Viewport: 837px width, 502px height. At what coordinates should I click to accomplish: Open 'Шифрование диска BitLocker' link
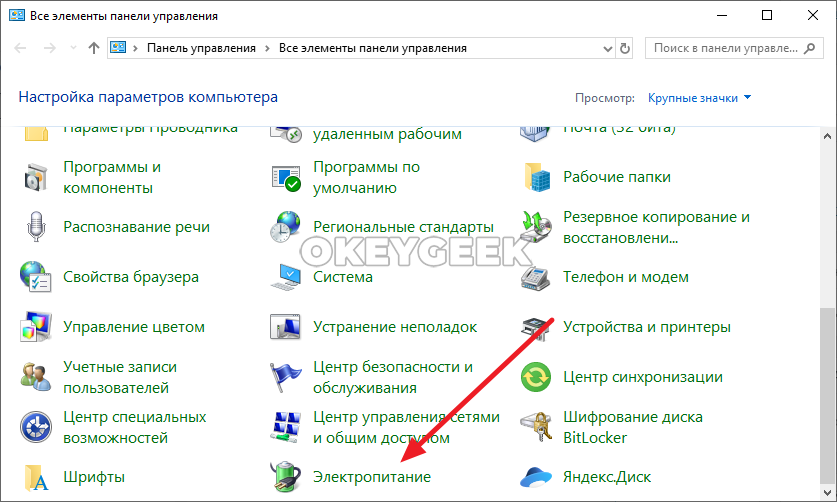633,427
